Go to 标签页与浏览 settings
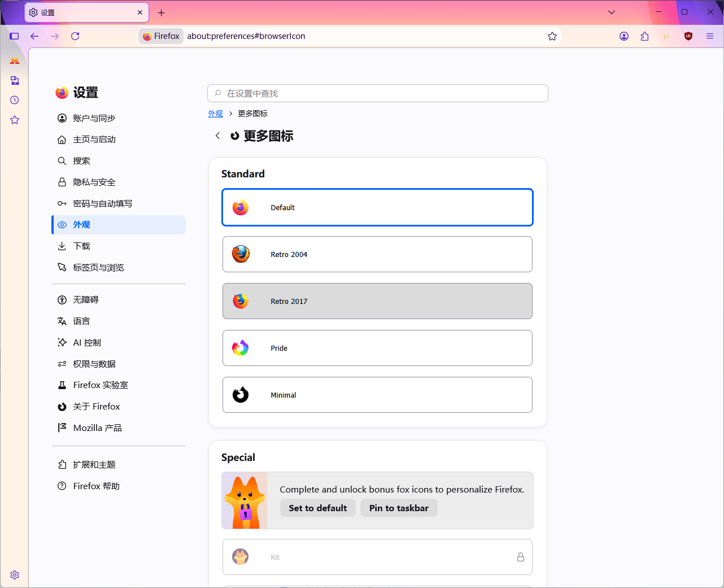The height and width of the screenshot is (588, 724). [119, 268]
